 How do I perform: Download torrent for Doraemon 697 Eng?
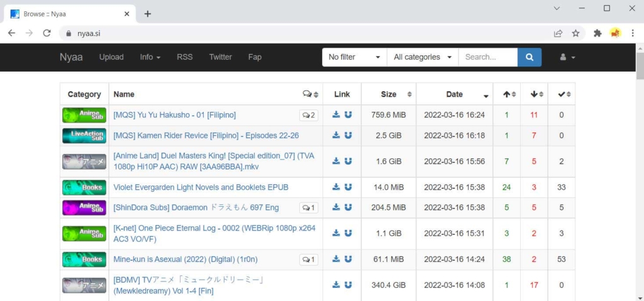[336, 207]
